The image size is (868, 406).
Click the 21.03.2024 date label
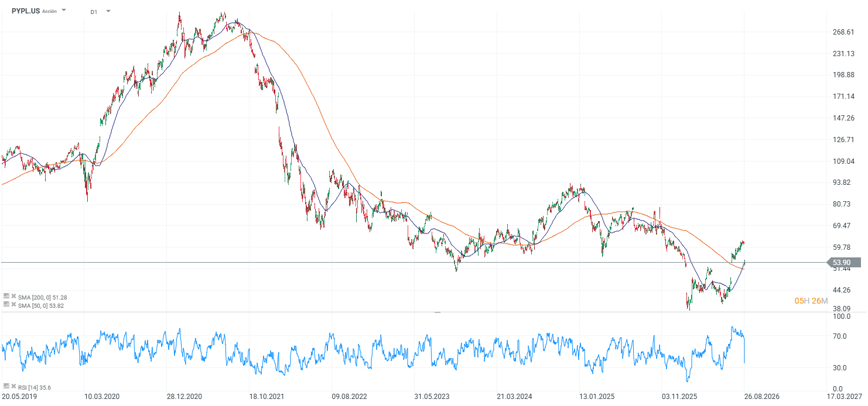pyautogui.click(x=514, y=397)
